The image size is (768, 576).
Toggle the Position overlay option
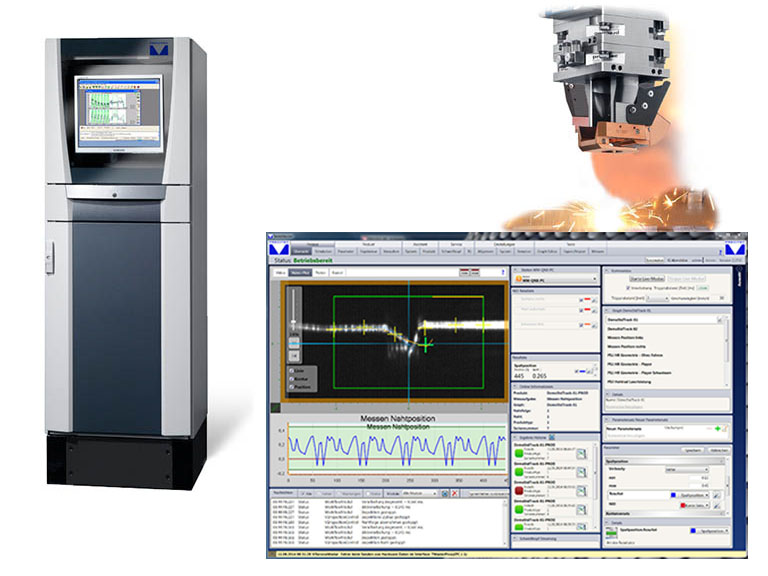291,387
